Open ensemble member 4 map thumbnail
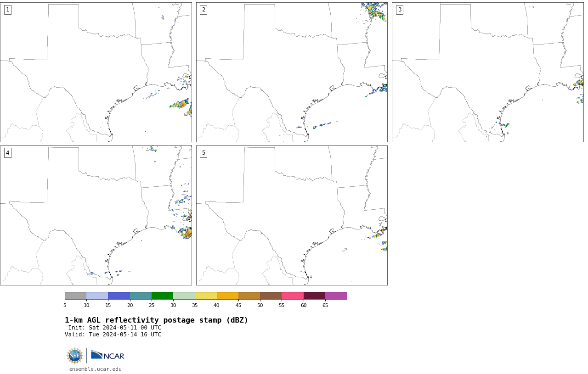Image resolution: width=588 pixels, height=374 pixels. pos(96,215)
